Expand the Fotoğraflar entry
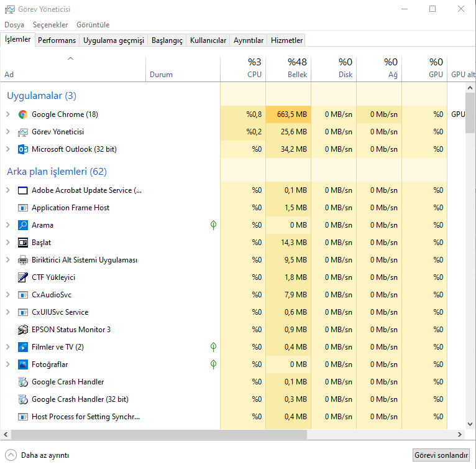Viewport: 476px width, 469px height. tap(8, 364)
